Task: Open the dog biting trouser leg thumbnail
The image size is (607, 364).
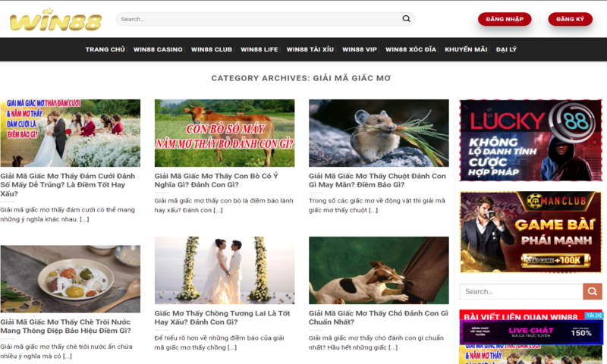Action: 379,271
